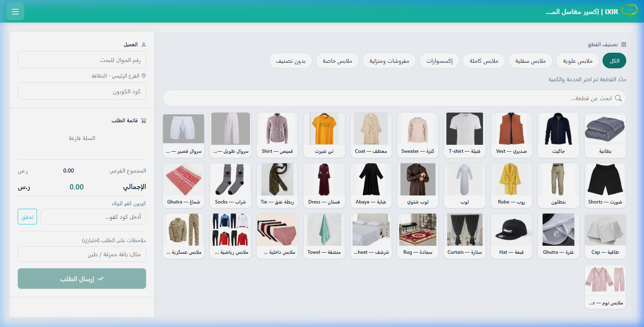644x327 pixels.
Task: Select the Rug item card
Action: 417,236
